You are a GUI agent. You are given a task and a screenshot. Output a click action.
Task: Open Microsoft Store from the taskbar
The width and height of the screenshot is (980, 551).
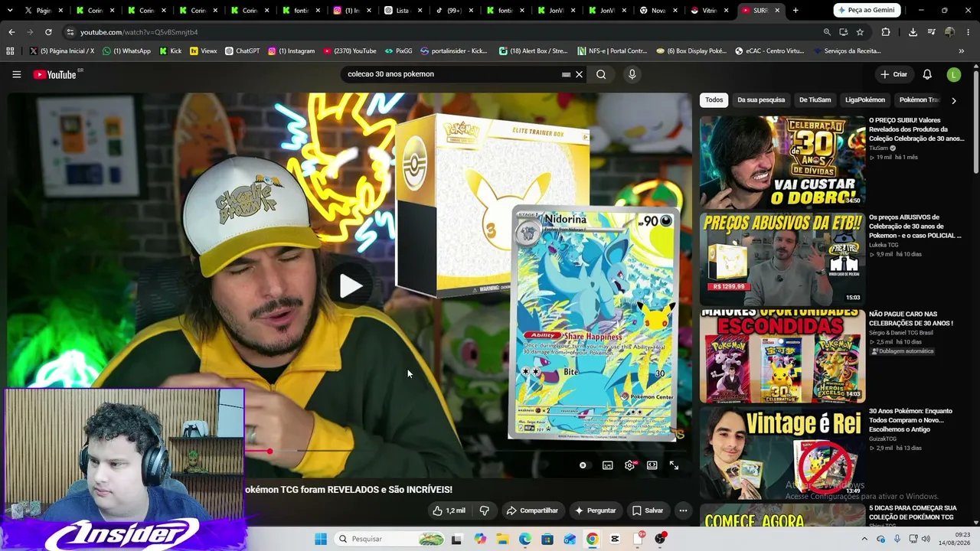click(547, 539)
